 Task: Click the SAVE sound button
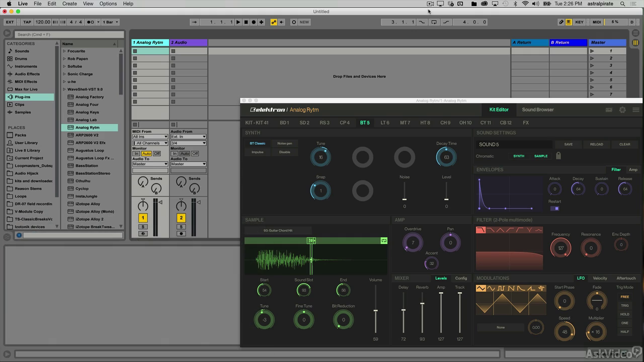tap(569, 144)
